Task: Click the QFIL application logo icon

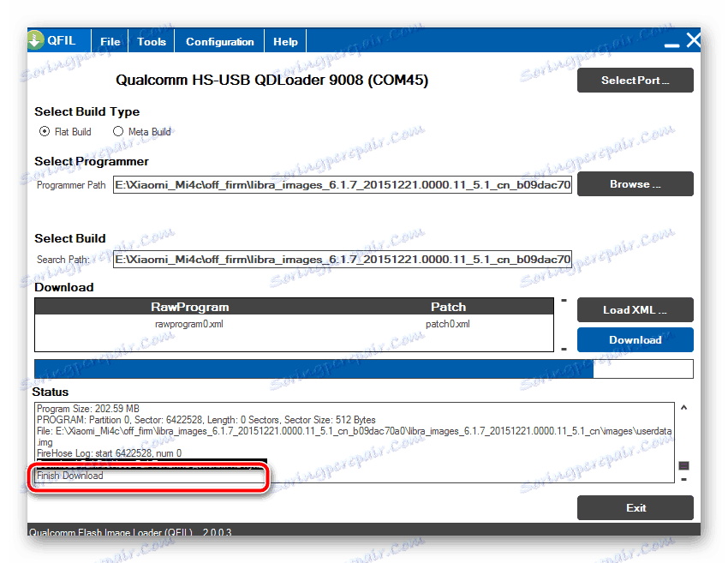Action: point(35,40)
